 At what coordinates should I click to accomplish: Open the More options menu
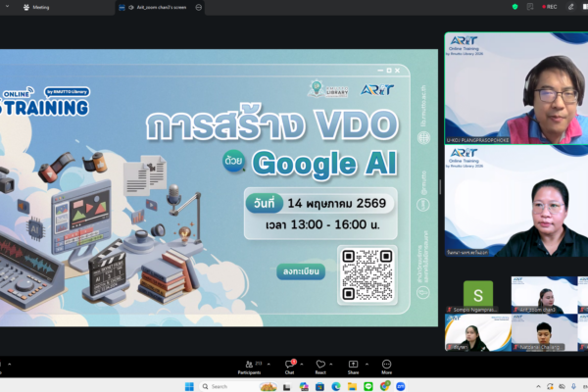(387, 367)
